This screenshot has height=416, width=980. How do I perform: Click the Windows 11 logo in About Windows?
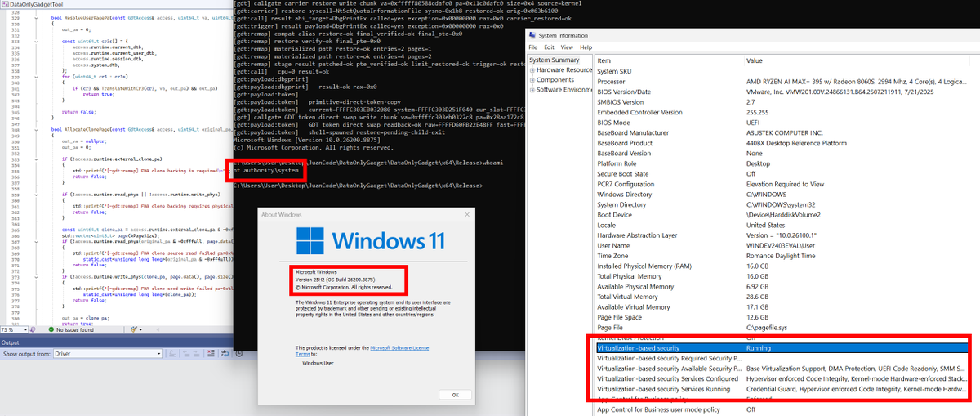310,240
